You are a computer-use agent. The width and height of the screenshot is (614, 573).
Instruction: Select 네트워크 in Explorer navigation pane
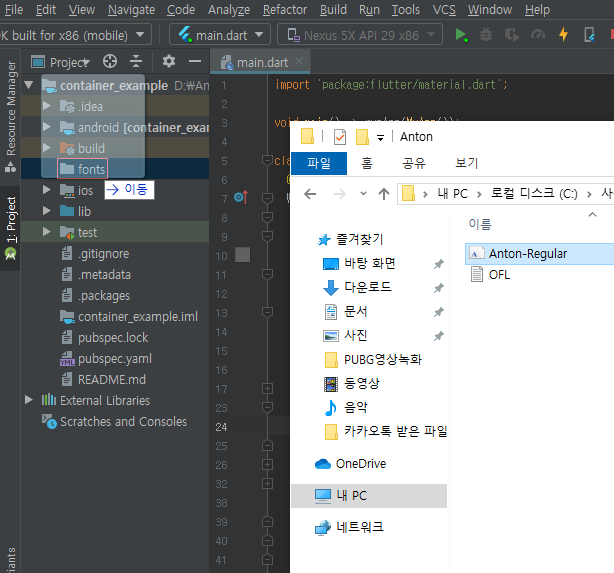[349, 527]
